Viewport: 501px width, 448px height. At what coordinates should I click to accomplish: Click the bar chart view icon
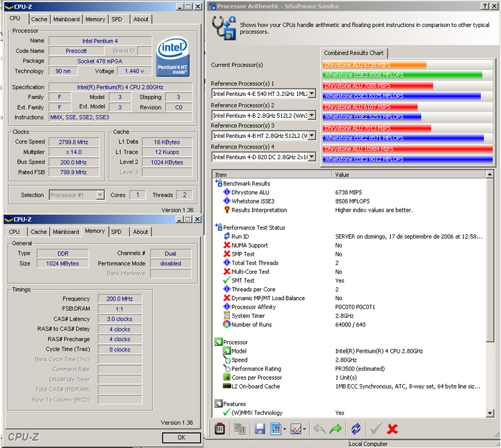click(x=275, y=429)
